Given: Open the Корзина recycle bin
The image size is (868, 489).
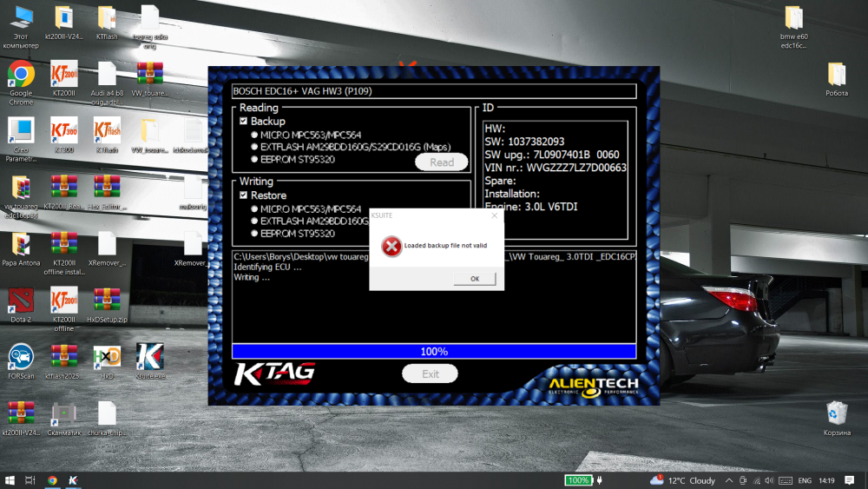Looking at the screenshot, I should click(837, 419).
